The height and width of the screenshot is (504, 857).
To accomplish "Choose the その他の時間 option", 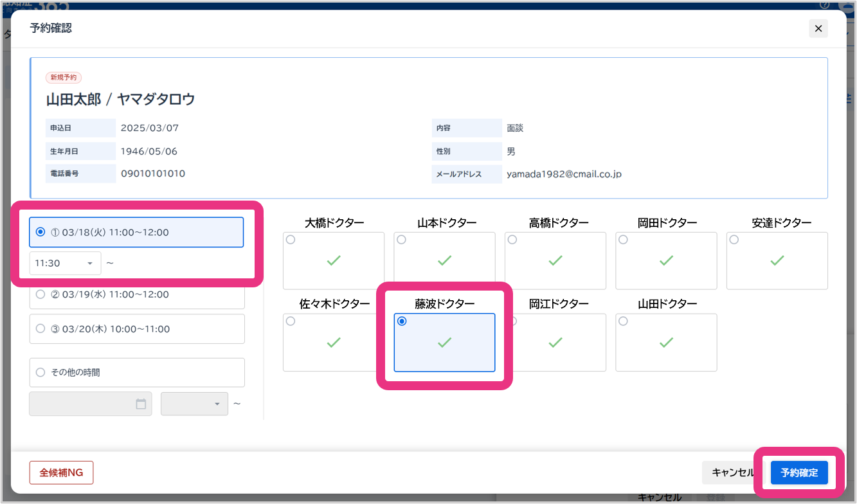I will 41,372.
